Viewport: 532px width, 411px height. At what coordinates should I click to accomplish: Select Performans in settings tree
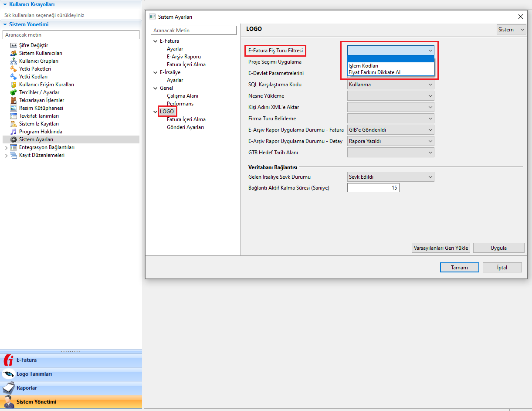pos(180,104)
